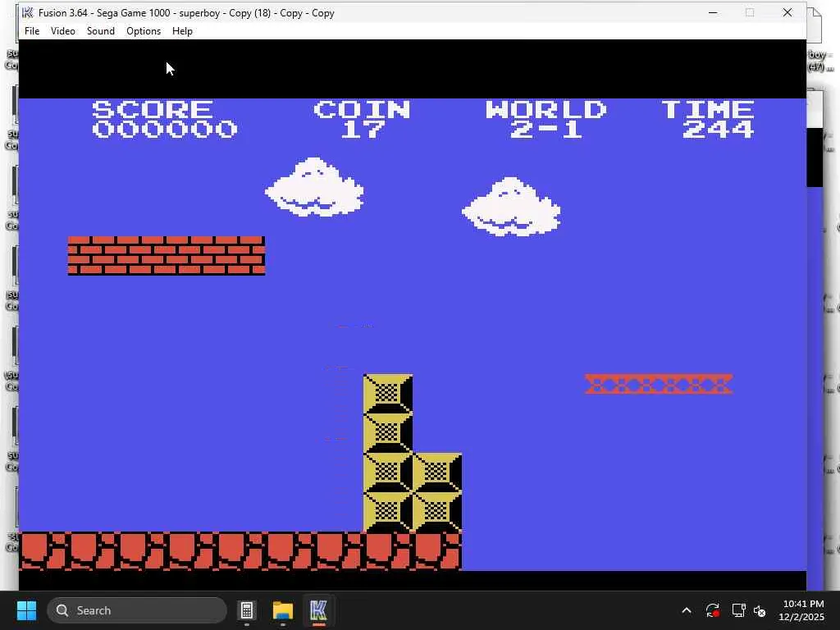Open the Options menu
Screen dimensions: 840x630
click(x=144, y=31)
